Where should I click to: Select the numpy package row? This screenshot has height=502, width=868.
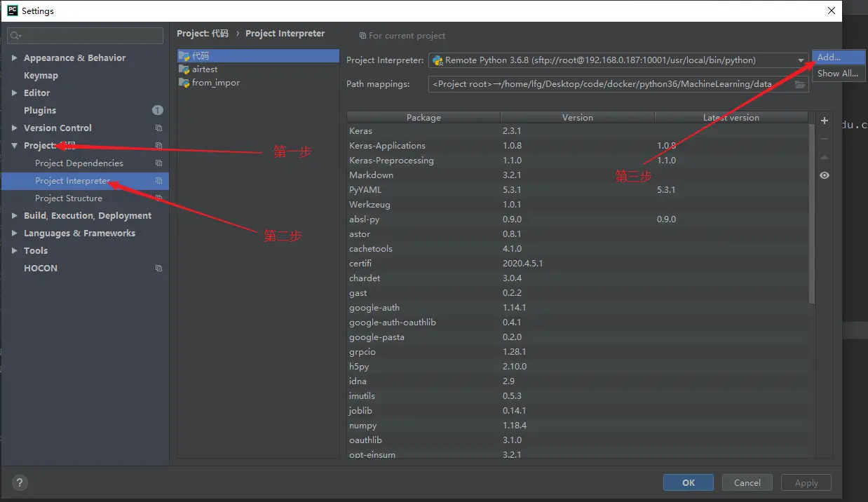578,426
